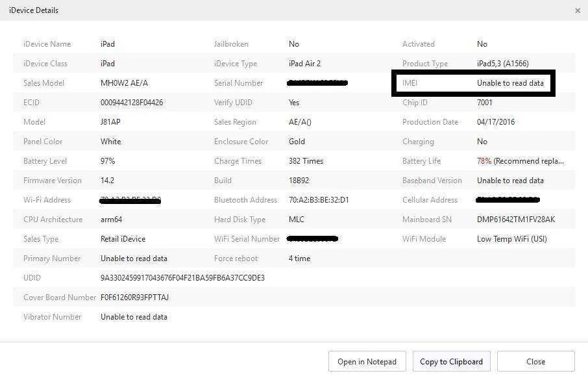Screen dimensions: 588x380
Task: Select WiFi Module value Low Temp WiFi (USI)
Action: 512,239
